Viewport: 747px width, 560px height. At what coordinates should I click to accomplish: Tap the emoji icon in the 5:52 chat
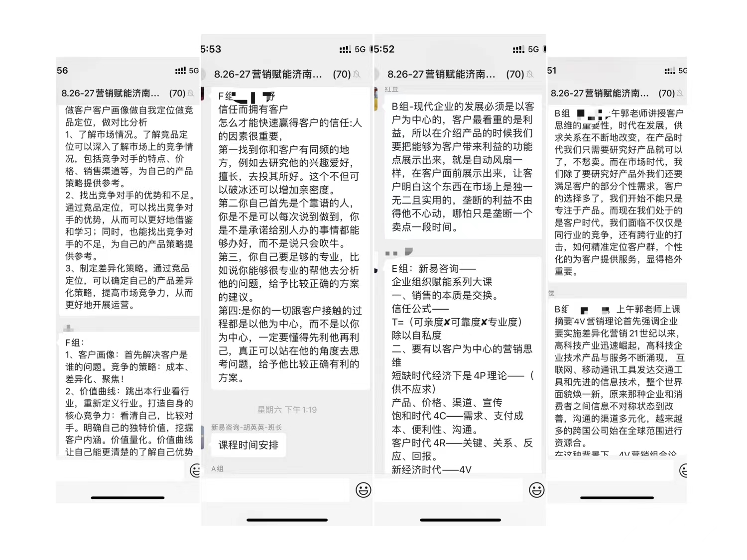[x=536, y=490]
